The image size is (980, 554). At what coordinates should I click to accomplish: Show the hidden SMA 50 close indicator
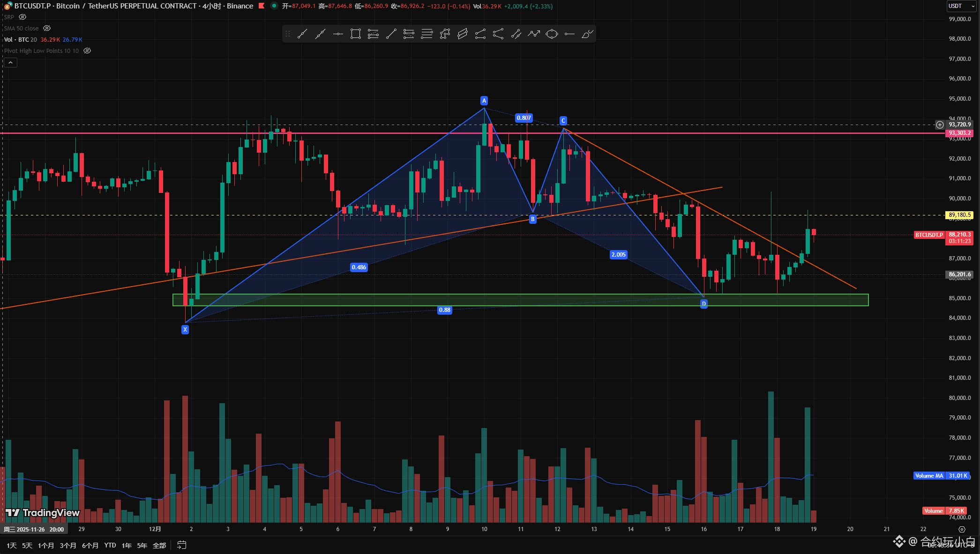tap(47, 28)
